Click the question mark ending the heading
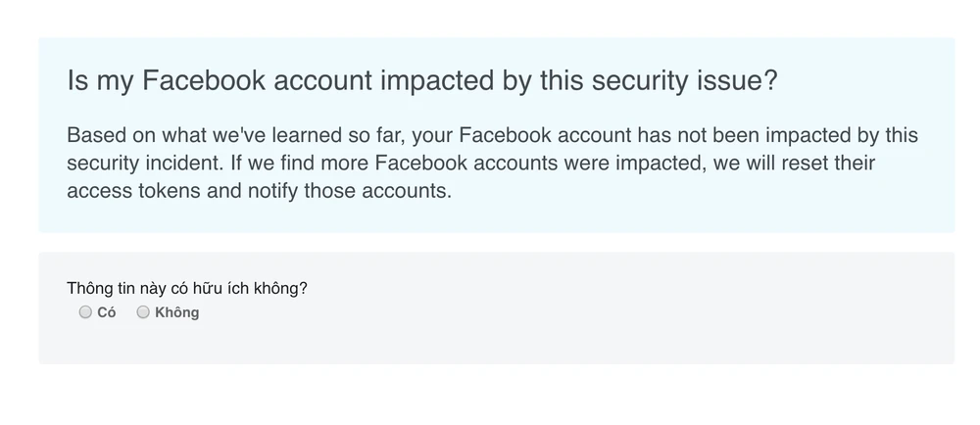980x425 pixels. pyautogui.click(x=769, y=81)
